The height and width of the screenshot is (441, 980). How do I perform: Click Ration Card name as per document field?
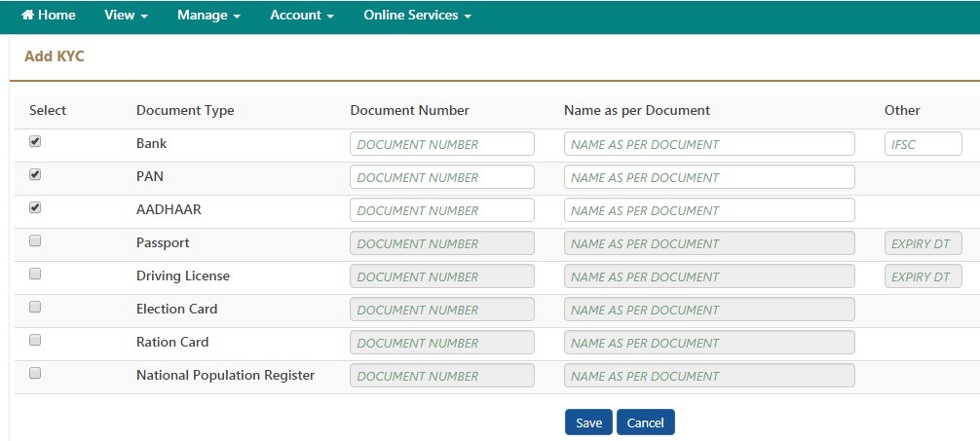pyautogui.click(x=709, y=343)
